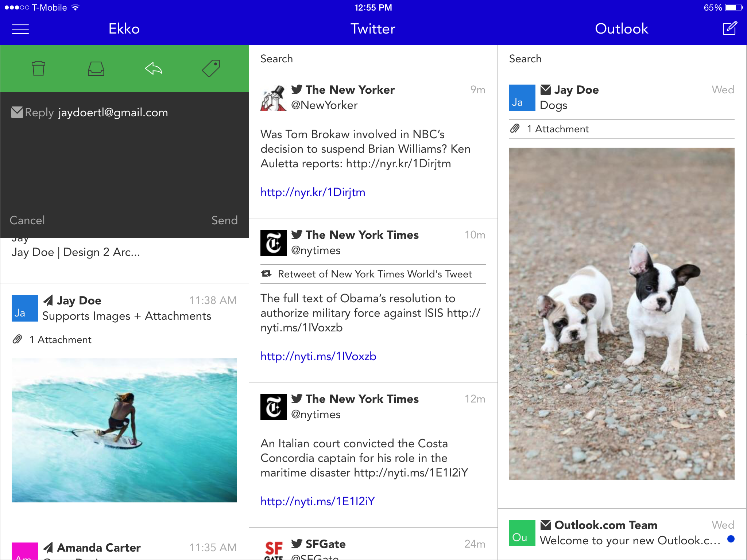Image resolution: width=747 pixels, height=560 pixels.
Task: Open the hamburger menu
Action: tap(20, 29)
